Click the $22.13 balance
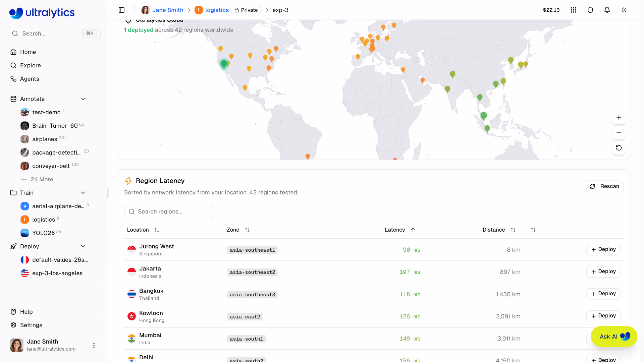Viewport: 644px width, 362px height. coord(551,10)
